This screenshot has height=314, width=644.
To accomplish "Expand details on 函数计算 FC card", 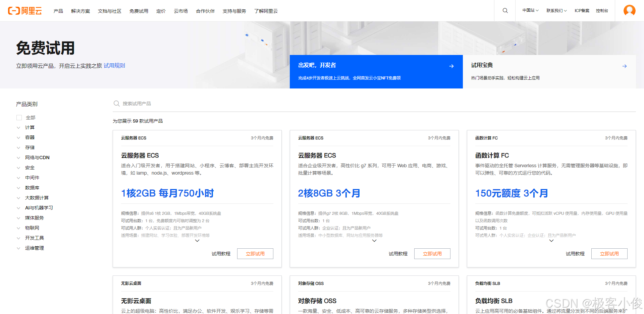I will click(551, 241).
